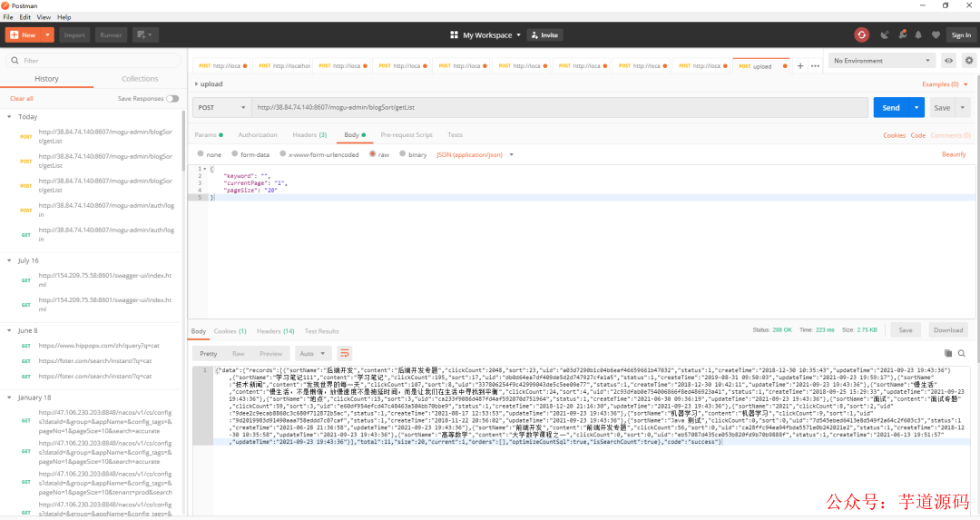Open the notifications bell icon
This screenshot has height=520, width=980.
coord(918,35)
